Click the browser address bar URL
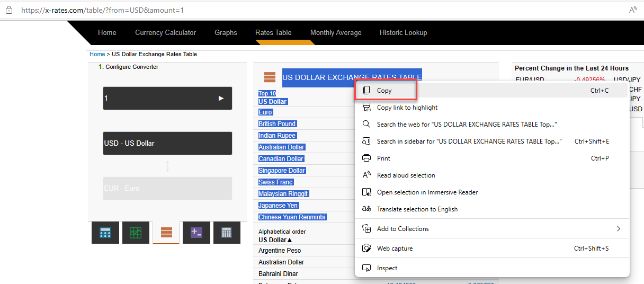Screen dimensions: 644x284 pos(103,10)
